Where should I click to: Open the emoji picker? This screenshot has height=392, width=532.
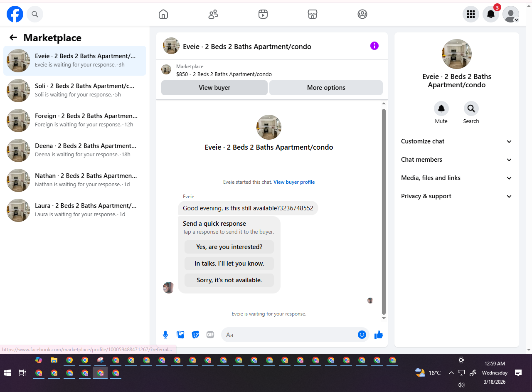coord(362,335)
